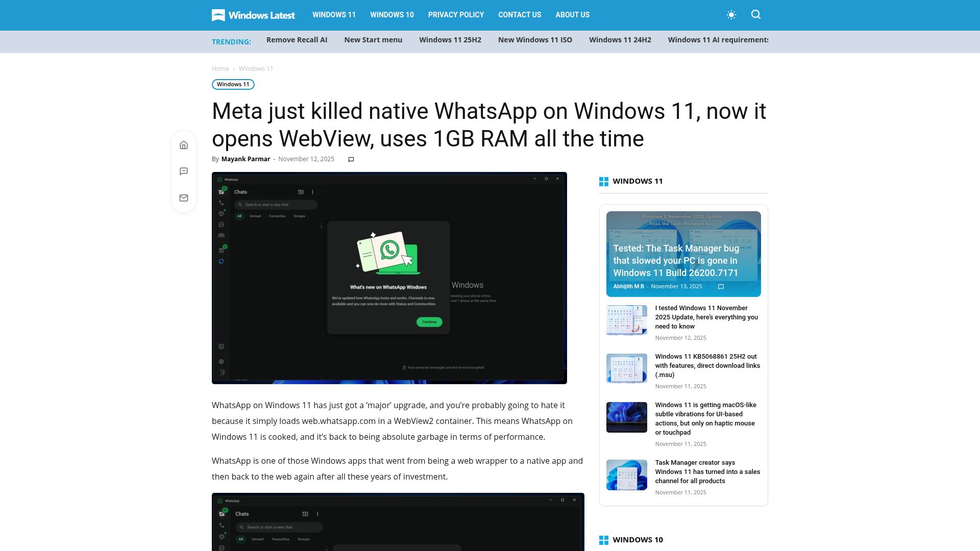Open trending topic Windows 11 AI requirements
Image resolution: width=980 pixels, height=551 pixels.
point(718,40)
